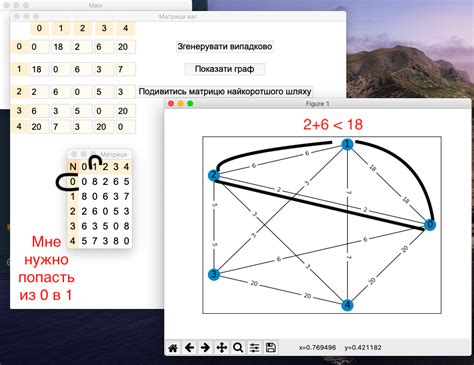Screen dimensions: 474x365
Task: Activate the Zoom magnifier tool
Action: 238,348
